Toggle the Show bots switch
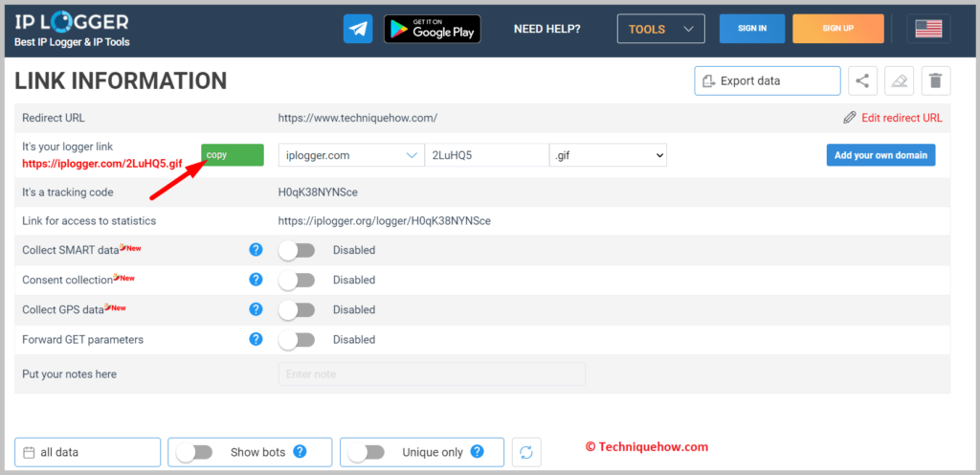The image size is (980, 475). (x=194, y=452)
